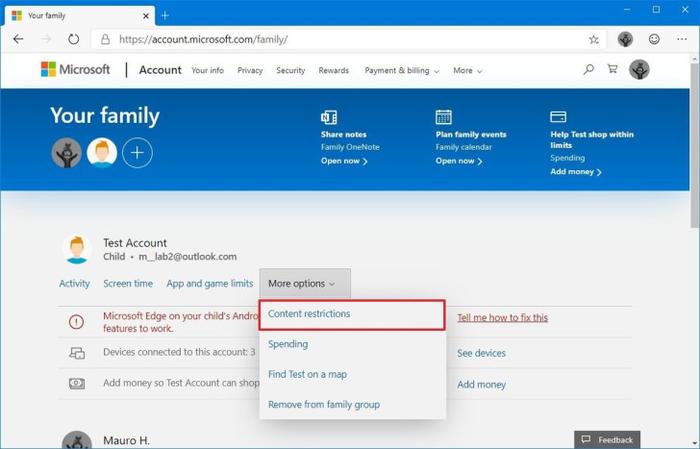This screenshot has width=700, height=449.
Task: Open Screen time for Test Account
Action: click(128, 283)
